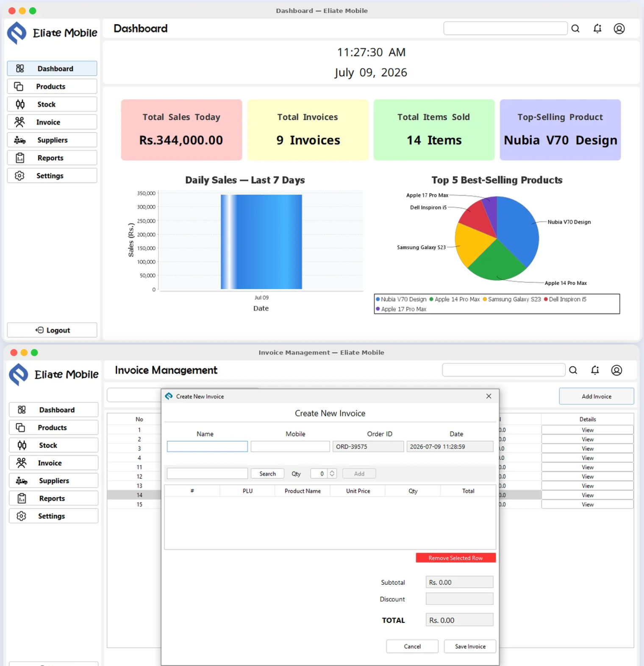Click Cancel button in invoice dialog
The height and width of the screenshot is (666, 644).
point(412,646)
